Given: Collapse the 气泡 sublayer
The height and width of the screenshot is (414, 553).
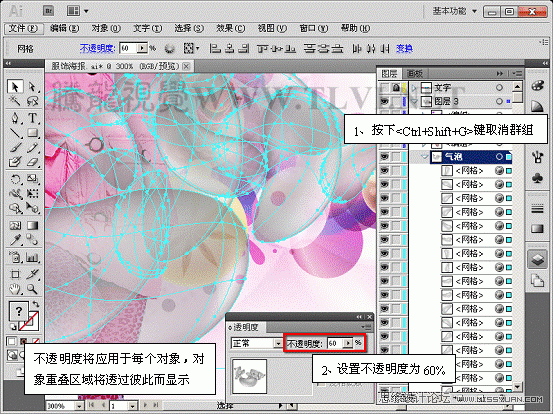Looking at the screenshot, I should click(425, 157).
